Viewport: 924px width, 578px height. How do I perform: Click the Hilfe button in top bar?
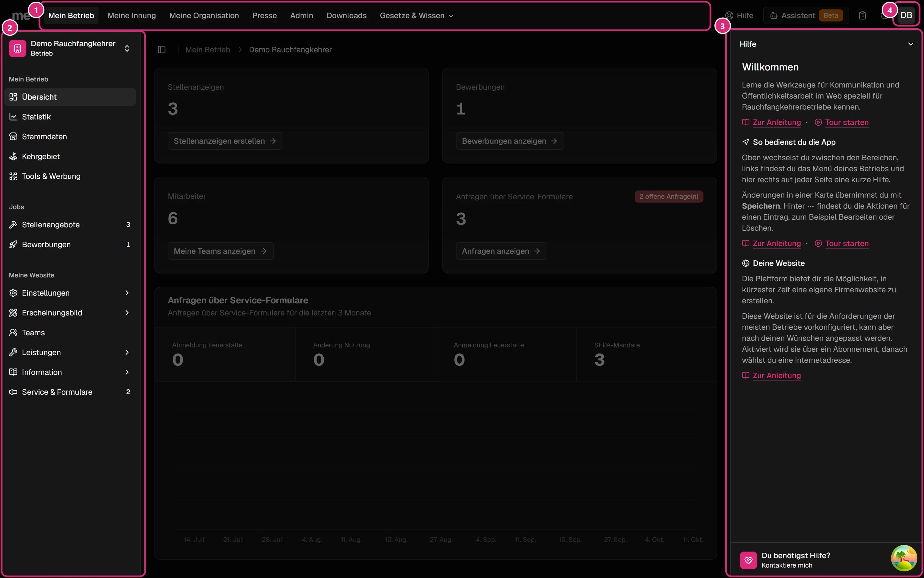pos(739,16)
